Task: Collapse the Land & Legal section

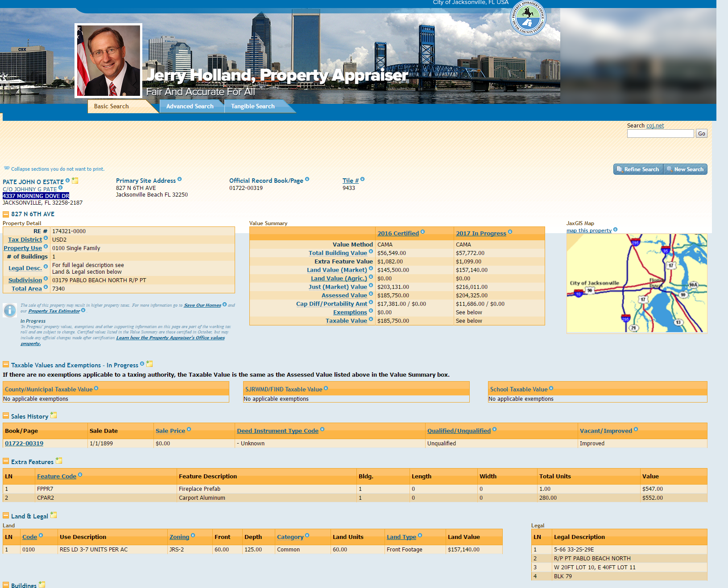Action: click(6, 516)
